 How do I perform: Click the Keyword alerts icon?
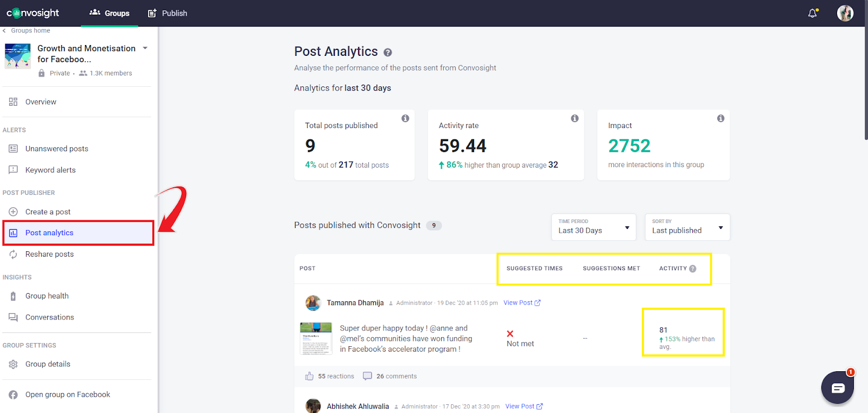click(x=13, y=170)
